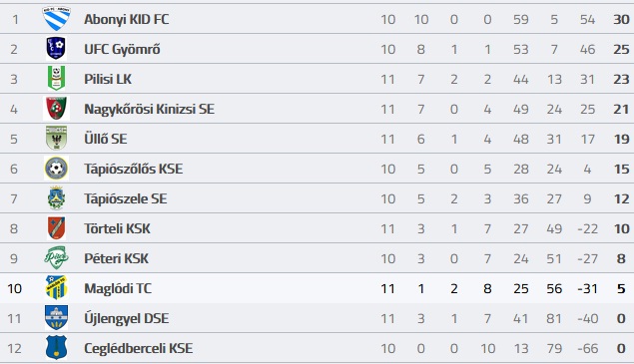Click the Üllő SE team emblem
Viewport: 634px width, 364px height.
click(x=56, y=139)
